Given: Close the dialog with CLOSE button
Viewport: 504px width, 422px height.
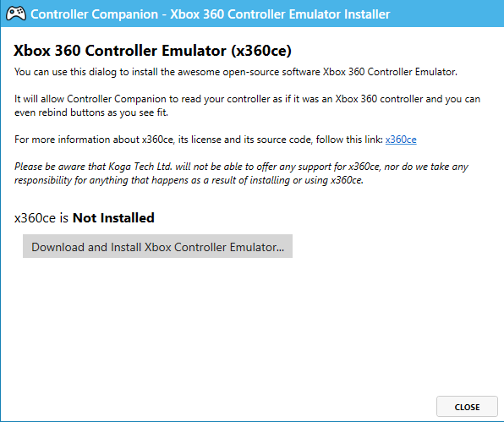Looking at the screenshot, I should pos(467,407).
